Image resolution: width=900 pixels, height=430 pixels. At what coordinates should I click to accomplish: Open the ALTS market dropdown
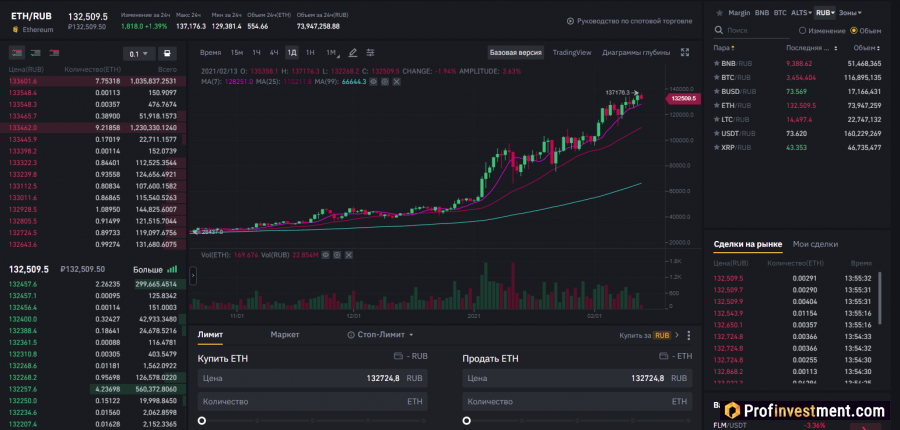(x=801, y=12)
